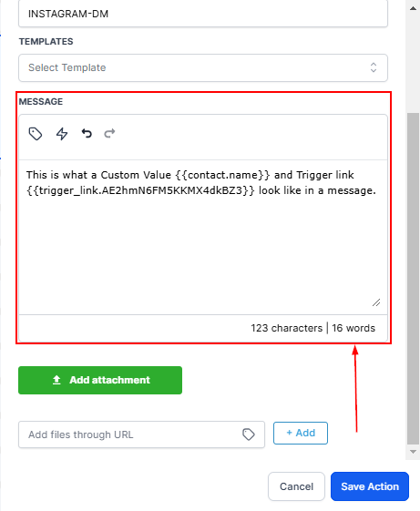This screenshot has height=511, width=420.
Task: Click the + Add button
Action: pyautogui.click(x=301, y=433)
